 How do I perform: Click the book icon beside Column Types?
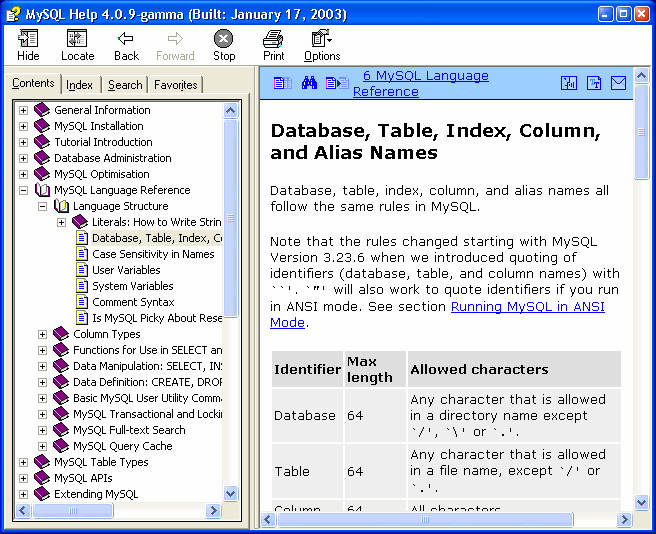point(61,334)
